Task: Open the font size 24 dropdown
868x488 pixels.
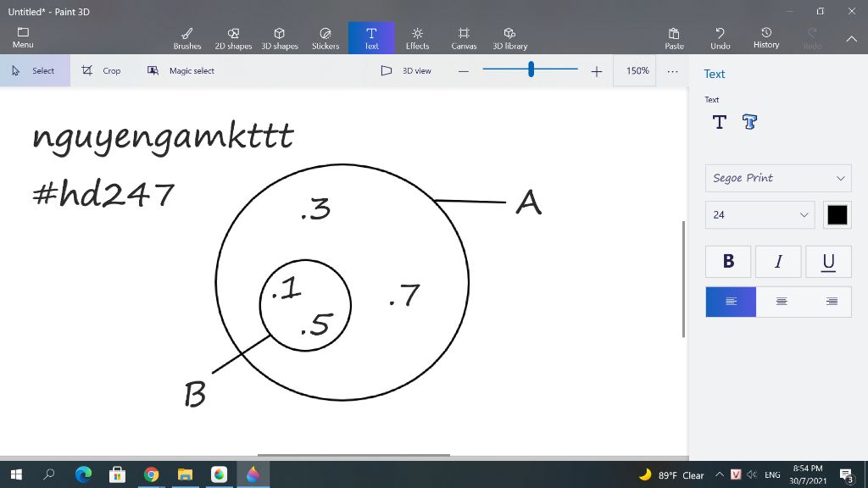Action: click(x=759, y=214)
